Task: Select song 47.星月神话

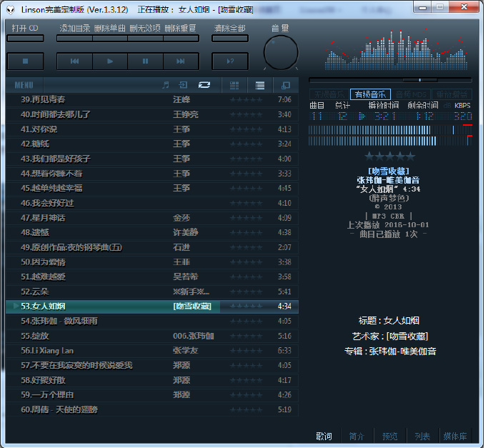Action: tap(152, 218)
